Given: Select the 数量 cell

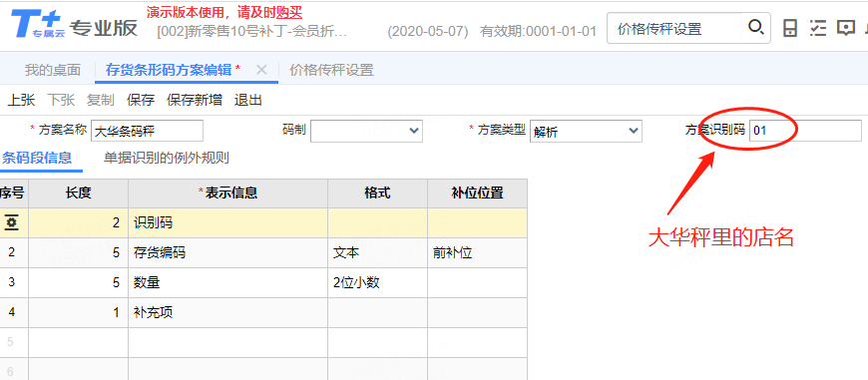Looking at the screenshot, I should click(228, 282).
